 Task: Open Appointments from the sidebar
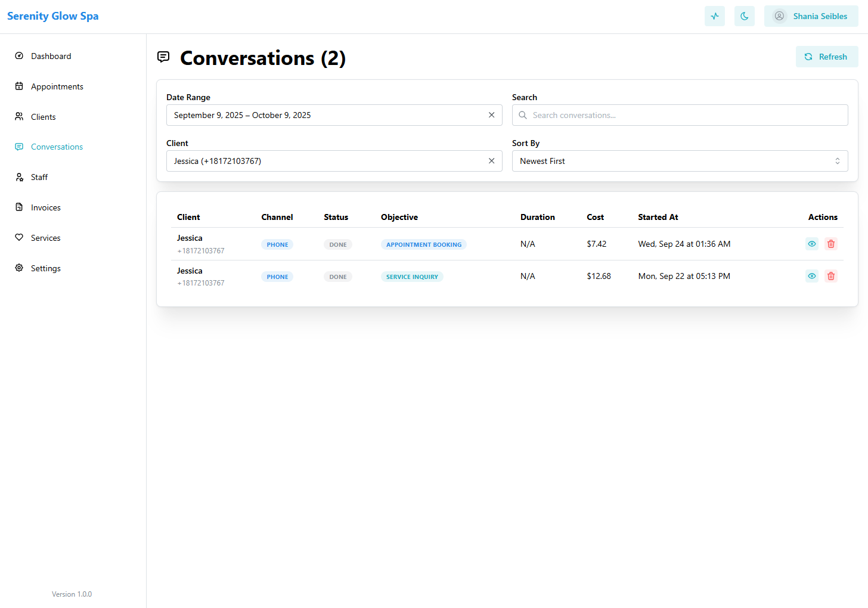coord(57,86)
